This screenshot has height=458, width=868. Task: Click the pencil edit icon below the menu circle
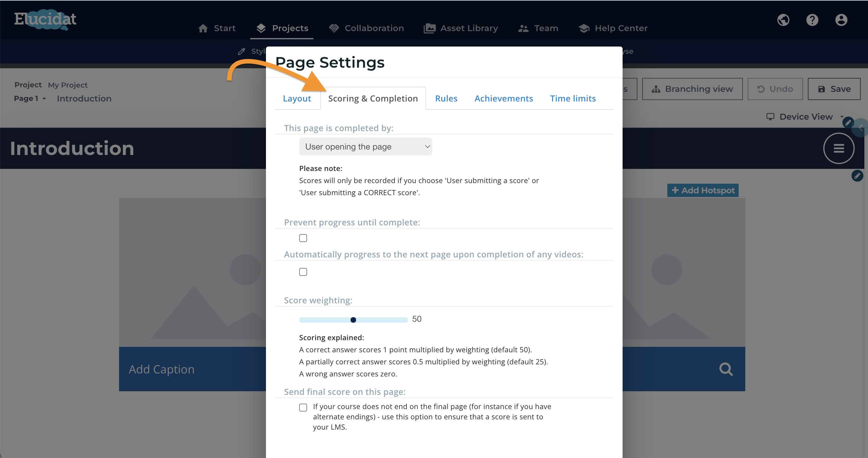click(857, 176)
